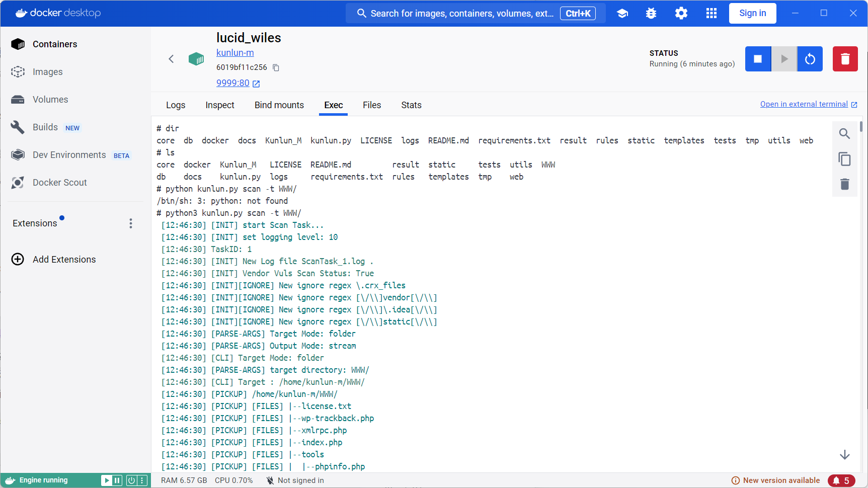Delete the container using the red trash button
The height and width of the screenshot is (488, 868).
pyautogui.click(x=845, y=59)
